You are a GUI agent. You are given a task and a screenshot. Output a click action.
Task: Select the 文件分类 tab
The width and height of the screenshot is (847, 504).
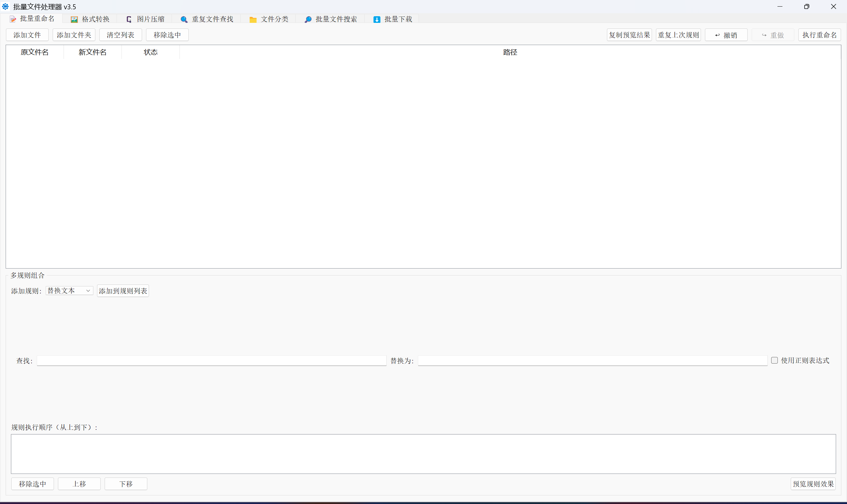point(269,19)
